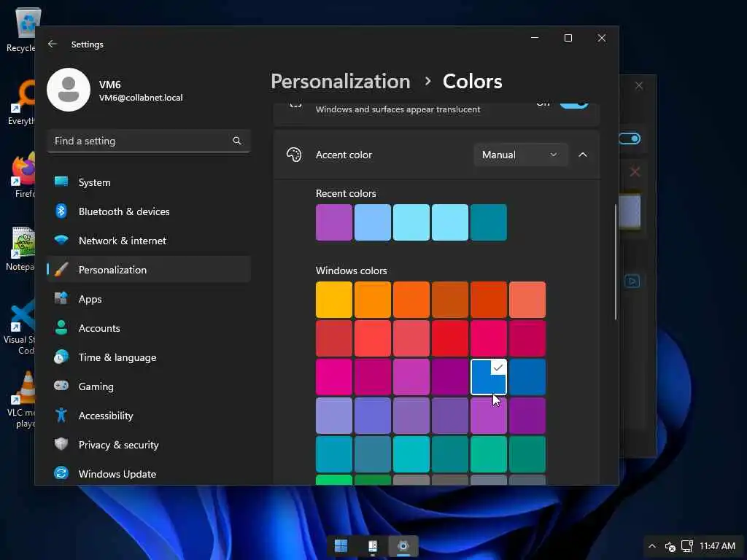Screen dimensions: 747x560
Task: Open the System settings category
Action: 149,182
